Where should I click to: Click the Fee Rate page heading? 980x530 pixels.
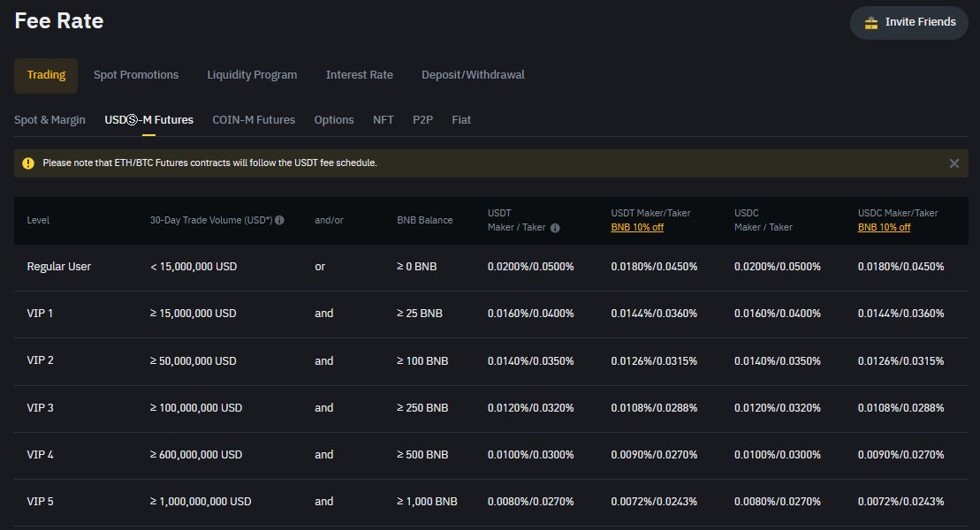click(58, 20)
